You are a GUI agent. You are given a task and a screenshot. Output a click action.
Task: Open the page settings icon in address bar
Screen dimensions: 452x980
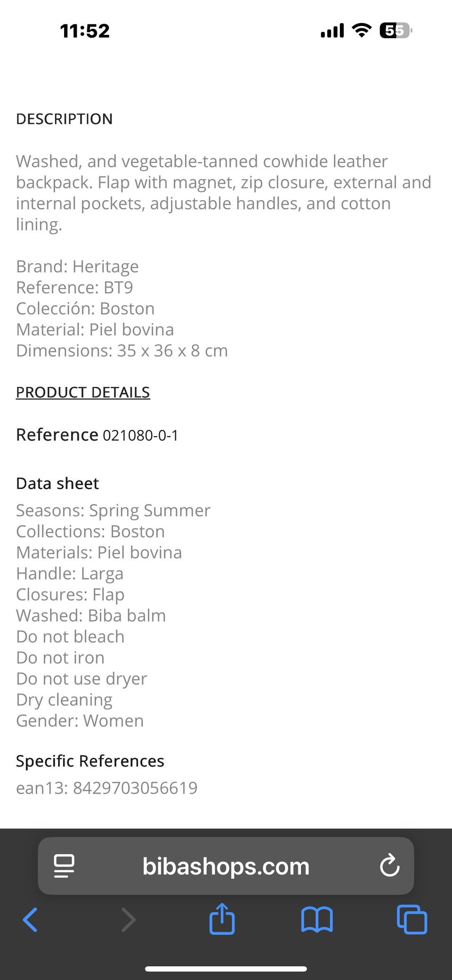click(64, 866)
